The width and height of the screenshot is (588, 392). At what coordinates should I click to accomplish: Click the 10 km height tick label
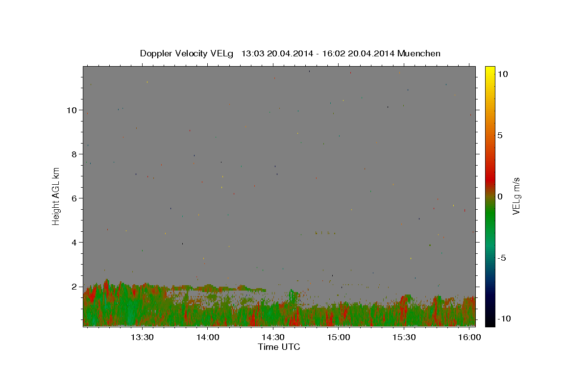(x=72, y=110)
